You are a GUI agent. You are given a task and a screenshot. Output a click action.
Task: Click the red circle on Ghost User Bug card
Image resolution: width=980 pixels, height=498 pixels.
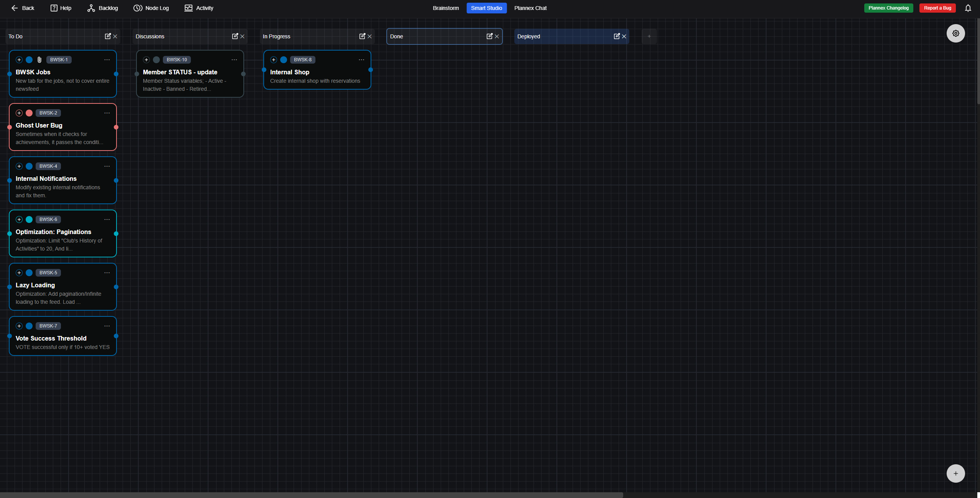click(29, 113)
